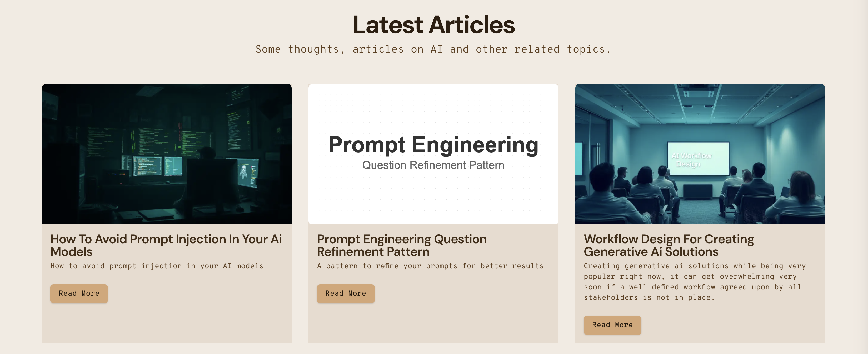
Task: Click the 'Latest Articles' heading
Action: tap(434, 24)
